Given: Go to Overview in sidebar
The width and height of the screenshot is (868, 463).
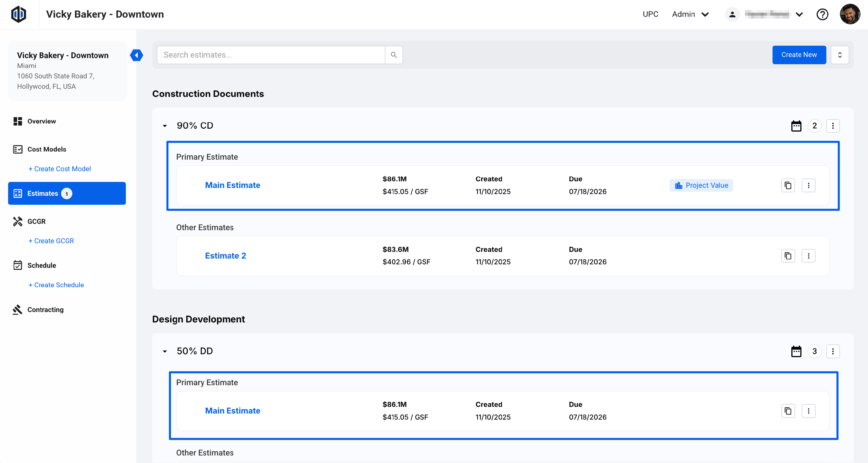Looking at the screenshot, I should click(x=41, y=121).
